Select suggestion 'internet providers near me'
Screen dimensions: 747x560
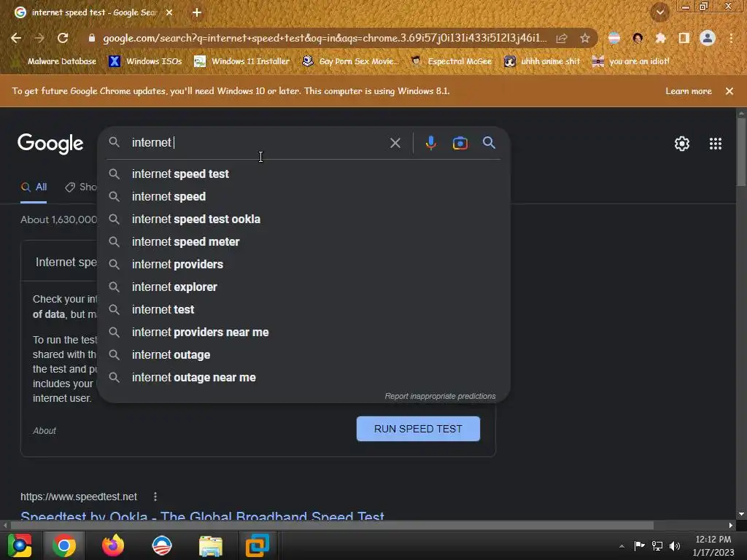pos(304,332)
